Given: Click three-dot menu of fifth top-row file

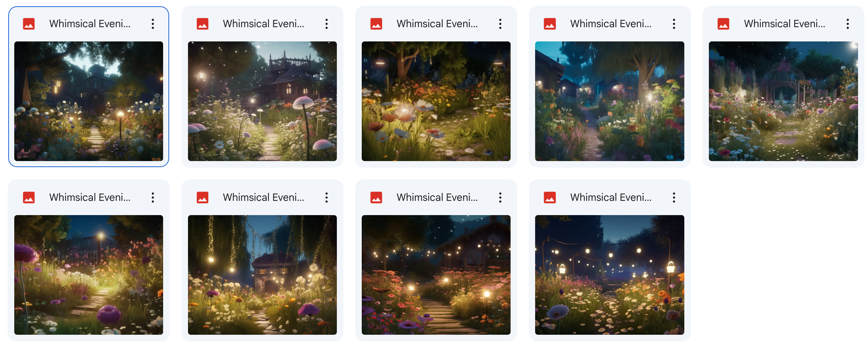Looking at the screenshot, I should [847, 24].
